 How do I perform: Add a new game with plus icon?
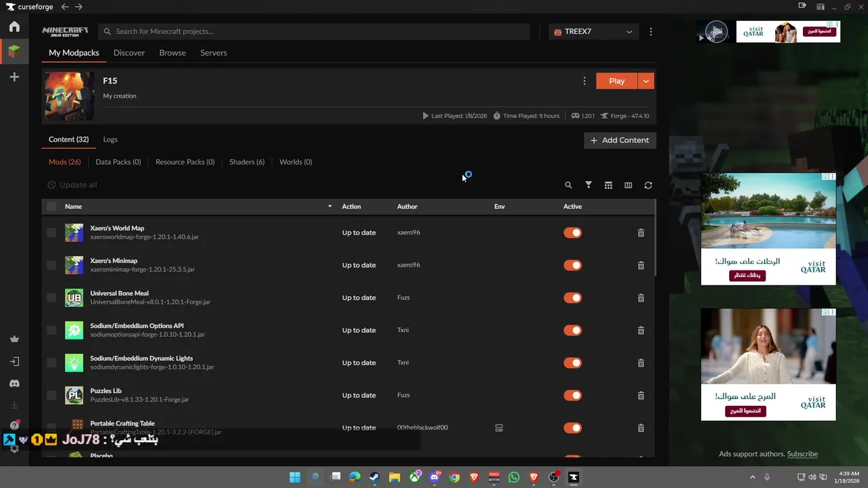point(14,77)
